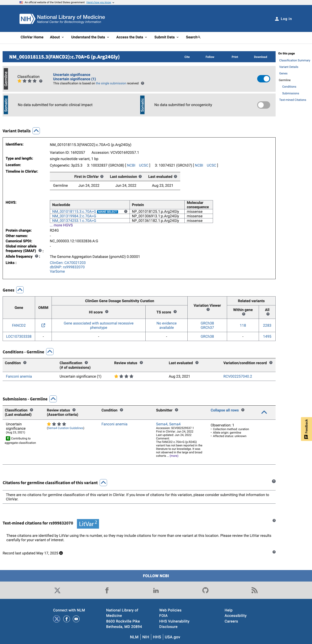Click help icon next to GMAF label
312x644 pixels.
(40, 251)
